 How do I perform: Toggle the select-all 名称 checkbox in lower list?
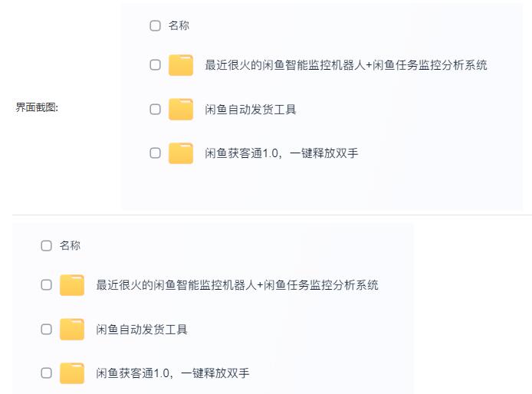[47, 246]
